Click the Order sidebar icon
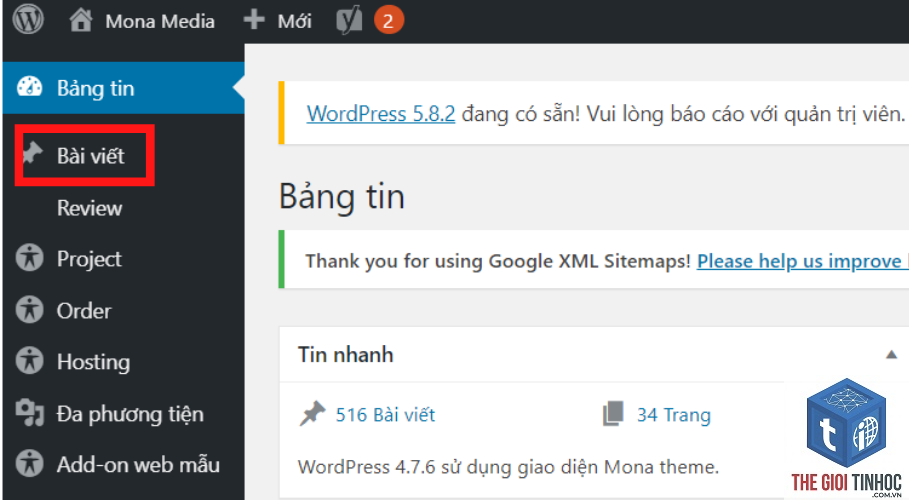The width and height of the screenshot is (909, 500). coord(30,309)
